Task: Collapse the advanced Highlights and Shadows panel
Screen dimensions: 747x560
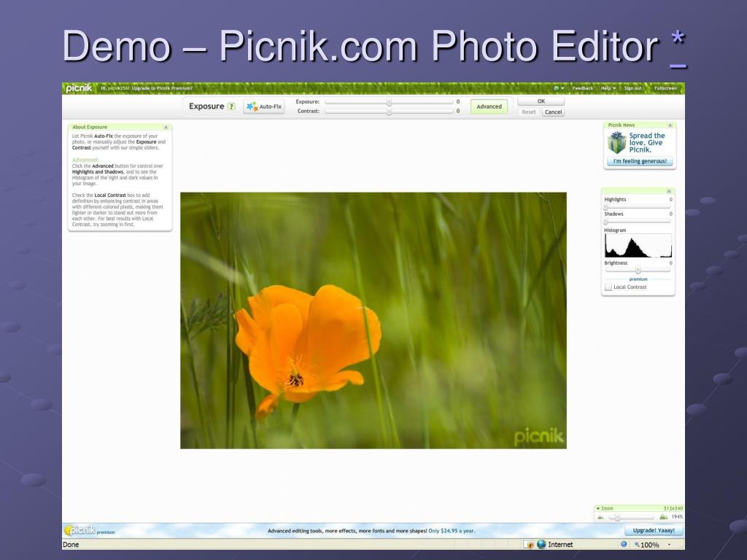Action: click(669, 191)
